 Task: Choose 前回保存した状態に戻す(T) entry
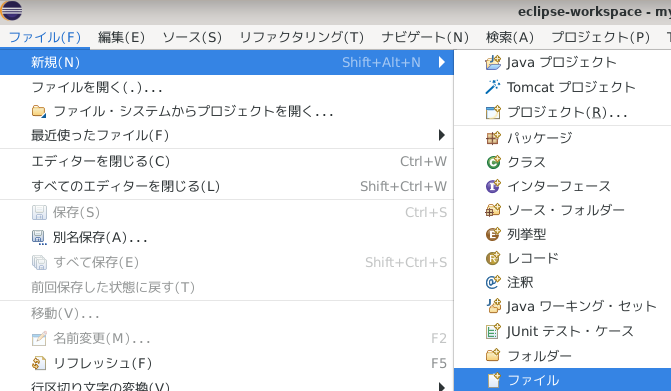227,287
